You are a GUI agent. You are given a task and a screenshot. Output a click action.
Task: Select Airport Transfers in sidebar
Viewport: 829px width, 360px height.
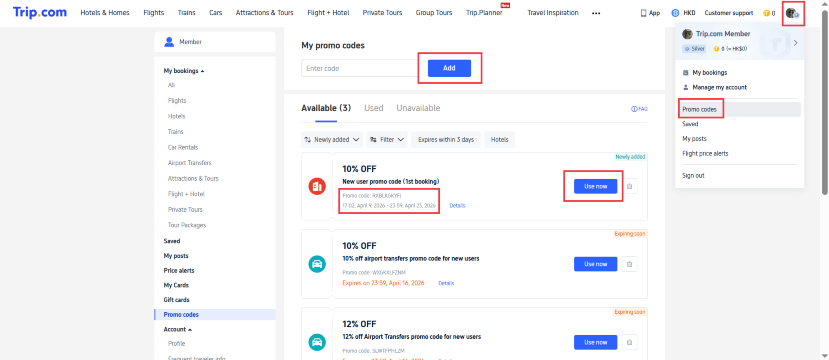[189, 163]
